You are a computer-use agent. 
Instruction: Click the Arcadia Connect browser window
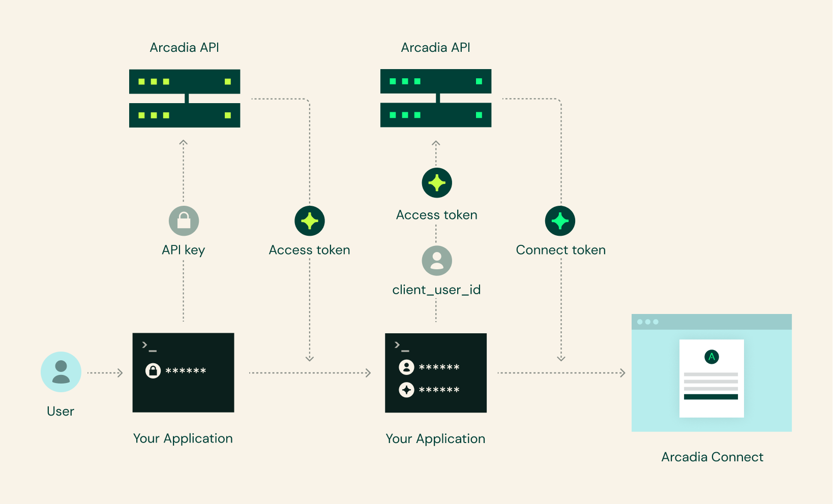click(711, 373)
